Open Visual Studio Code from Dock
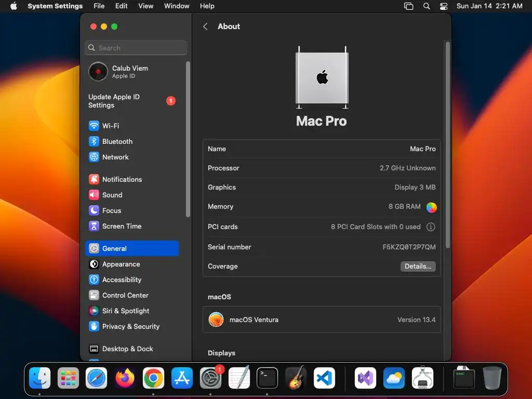The width and height of the screenshot is (532, 399). pos(324,378)
